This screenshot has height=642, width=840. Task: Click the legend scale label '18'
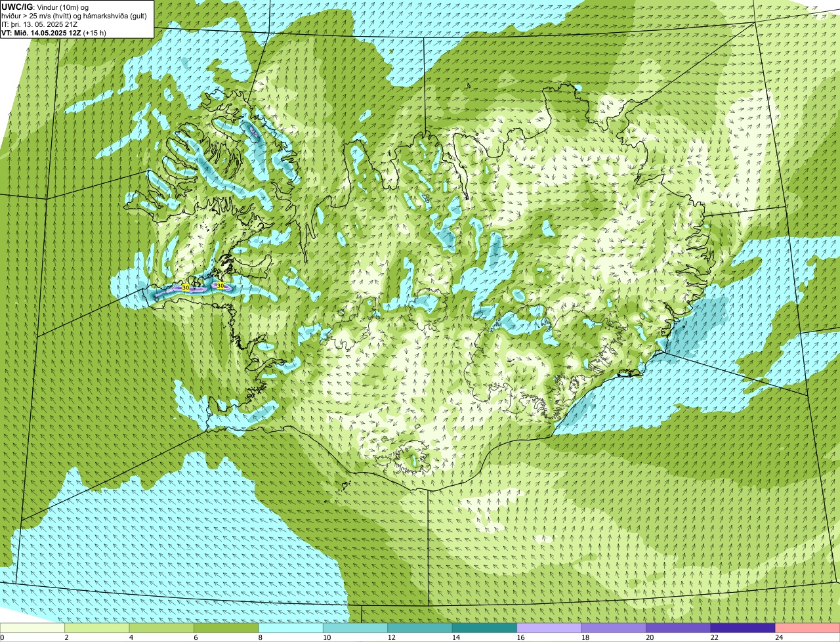pyautogui.click(x=585, y=637)
